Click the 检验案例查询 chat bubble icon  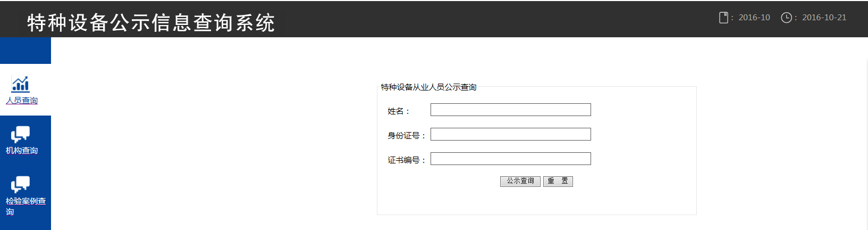(21, 184)
